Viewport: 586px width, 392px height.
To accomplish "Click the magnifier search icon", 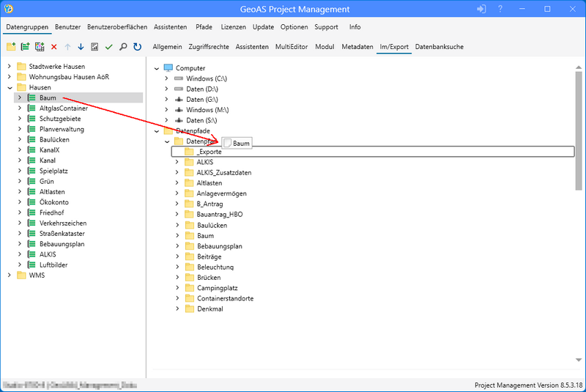I will (123, 47).
